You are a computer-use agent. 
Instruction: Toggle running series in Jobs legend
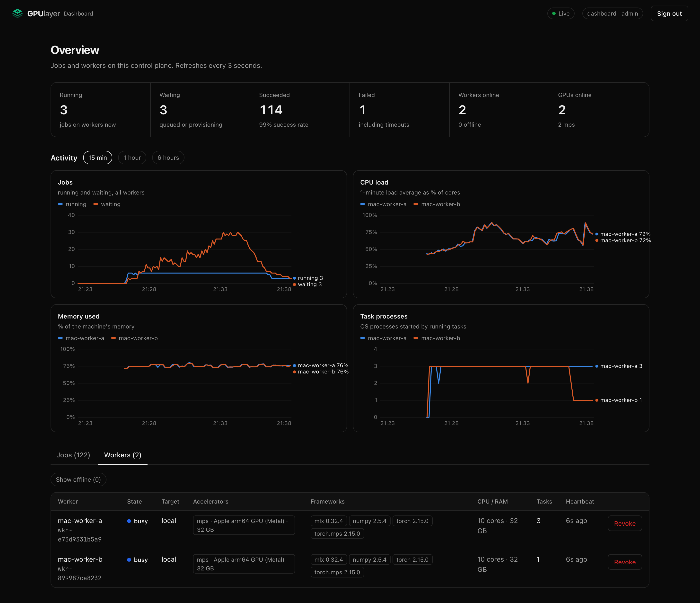(x=72, y=204)
